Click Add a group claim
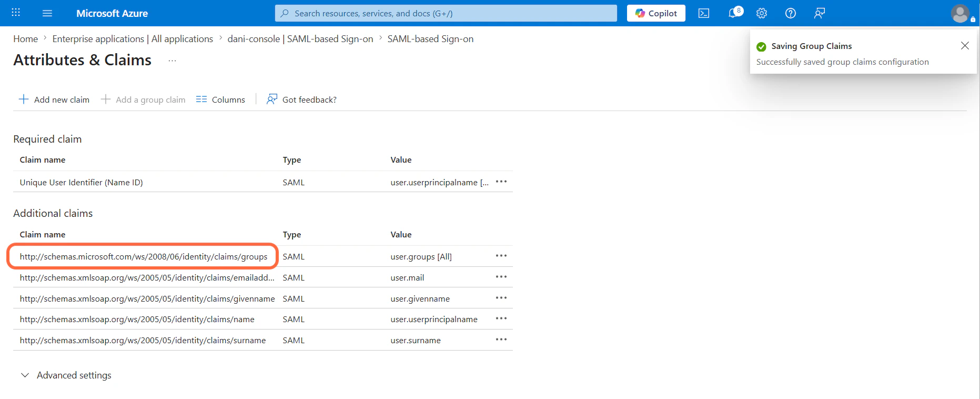This screenshot has width=980, height=399. [x=143, y=99]
